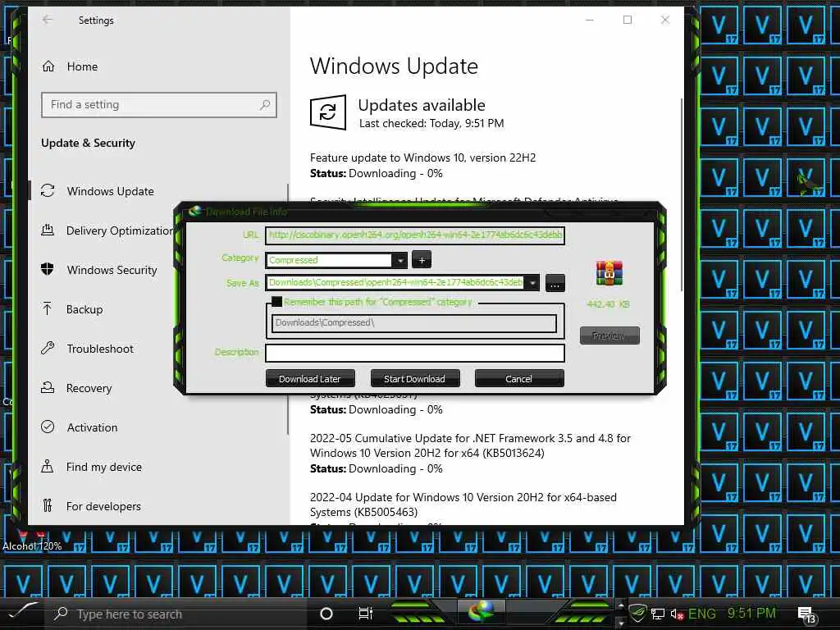The height and width of the screenshot is (630, 840).
Task: Click Internet Download Manager taskbar icon
Action: [482, 612]
